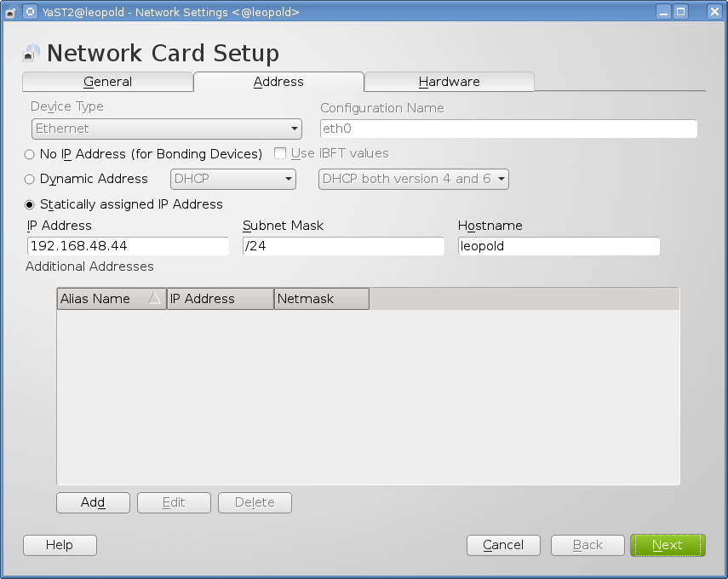Toggle the Use iBFT values checkbox
Screen dimensions: 728x579
click(279, 154)
